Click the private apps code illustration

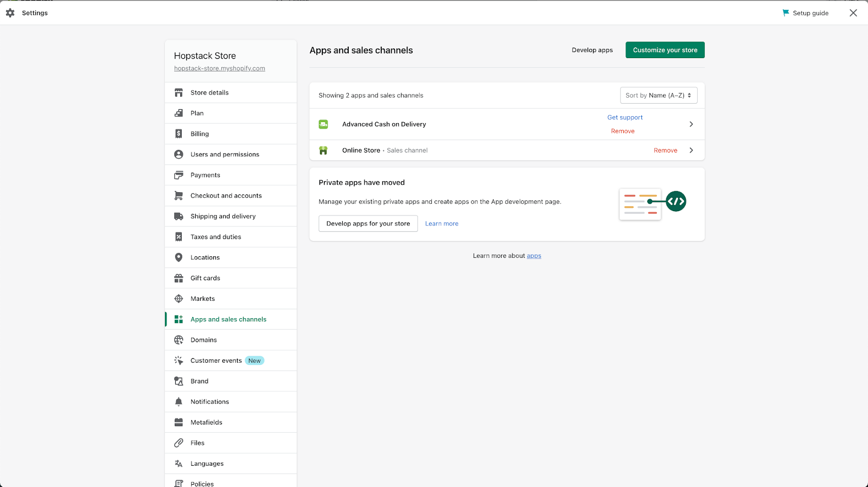[x=653, y=204]
